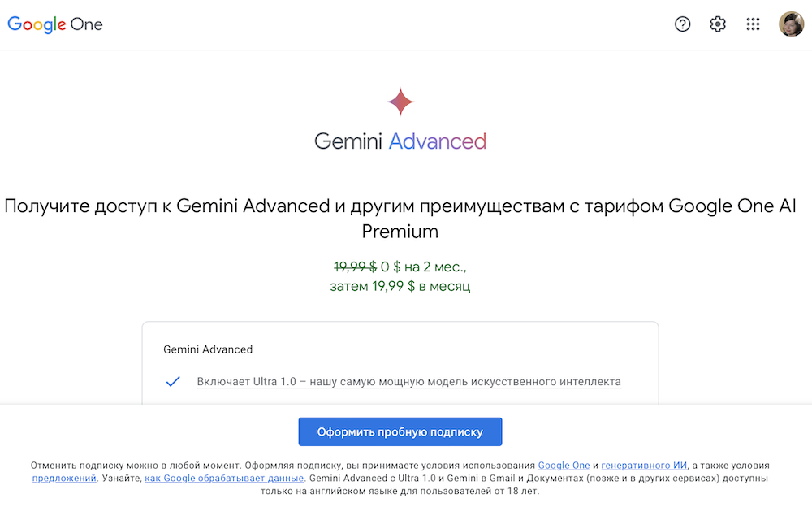
Task: Follow the 'предложений' link
Action: (64, 479)
